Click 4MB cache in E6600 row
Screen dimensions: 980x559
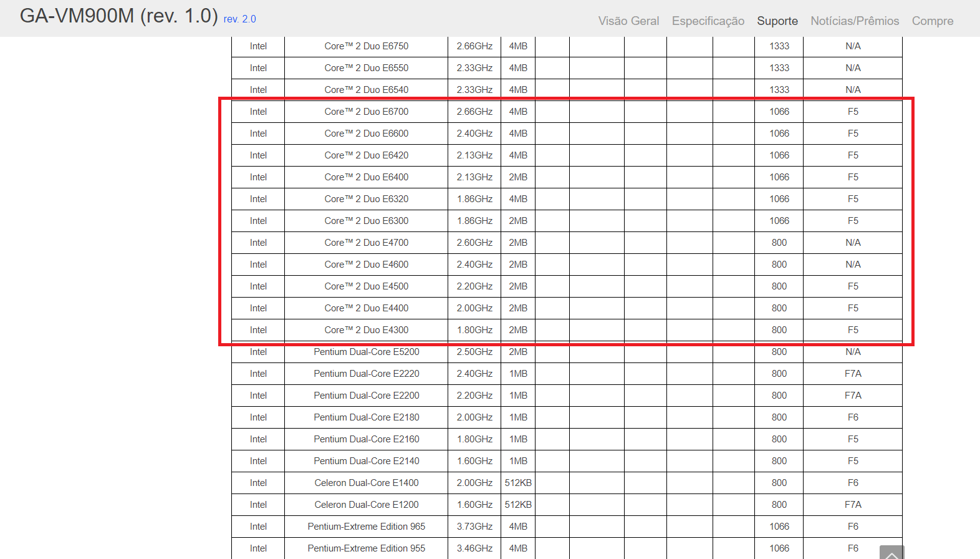pos(518,134)
